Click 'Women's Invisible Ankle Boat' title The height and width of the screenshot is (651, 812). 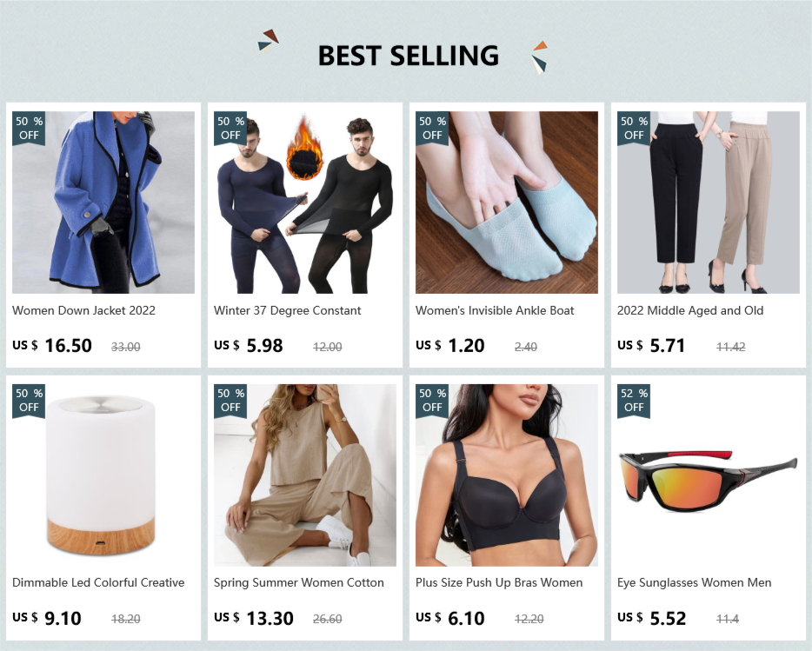pyautogui.click(x=495, y=310)
